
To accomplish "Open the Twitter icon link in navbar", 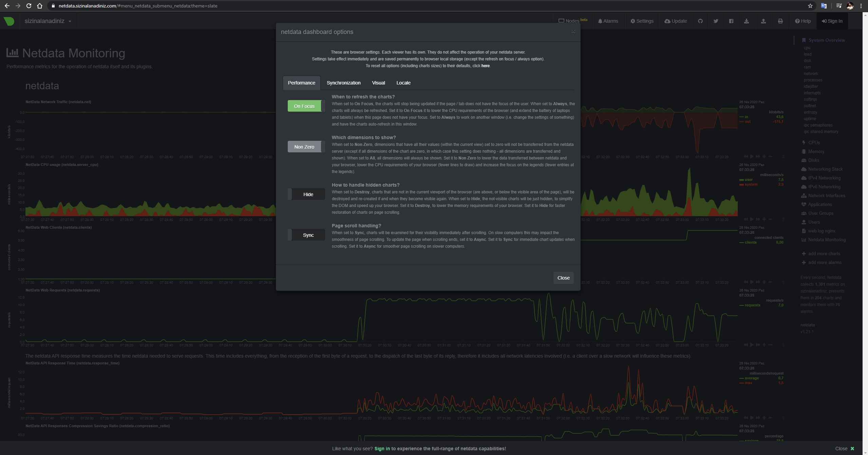I will click(716, 21).
